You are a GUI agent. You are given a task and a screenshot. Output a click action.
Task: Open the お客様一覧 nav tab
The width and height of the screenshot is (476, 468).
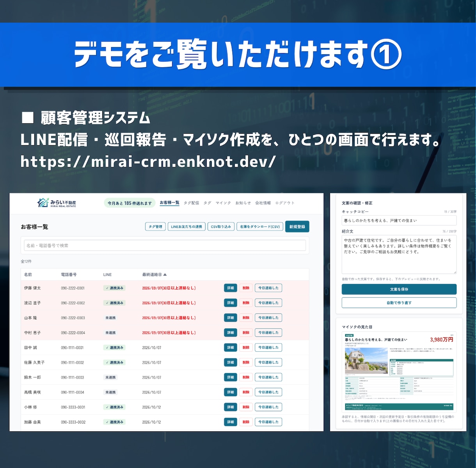[169, 203]
